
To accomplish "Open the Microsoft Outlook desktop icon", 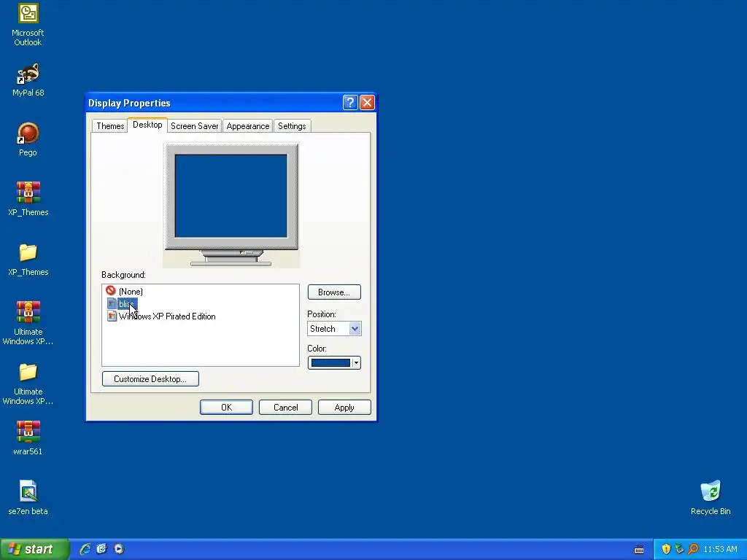I will click(x=28, y=14).
